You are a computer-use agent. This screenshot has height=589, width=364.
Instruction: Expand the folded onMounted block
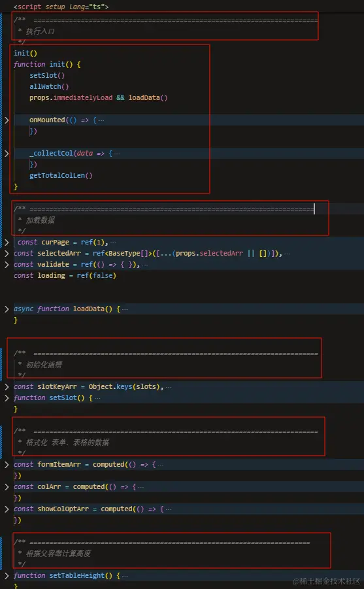[x=7, y=120]
